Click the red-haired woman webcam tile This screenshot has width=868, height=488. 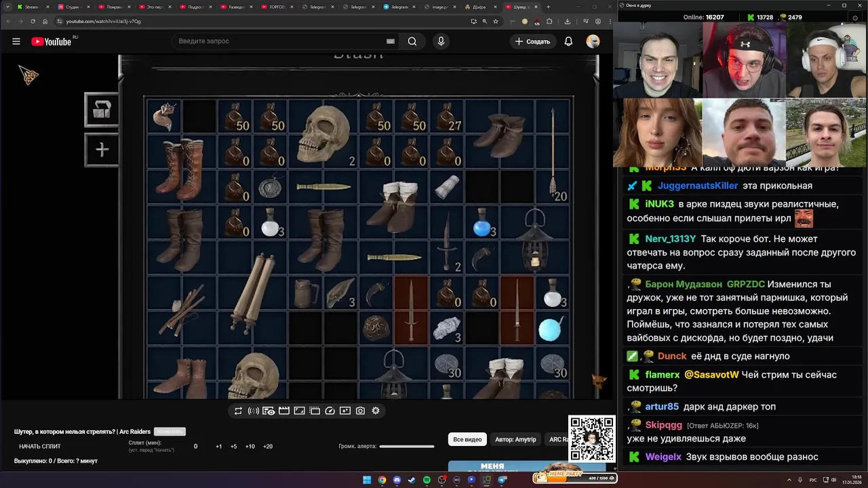click(x=657, y=133)
